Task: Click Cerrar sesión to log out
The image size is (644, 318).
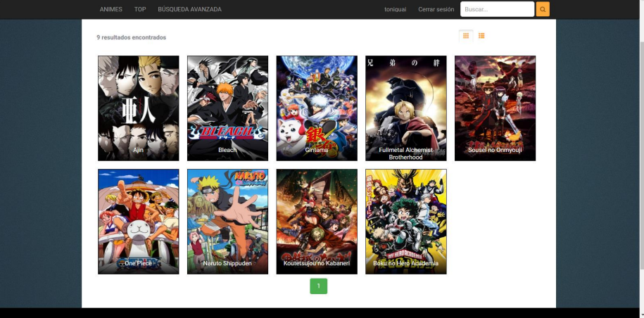Action: coord(436,9)
